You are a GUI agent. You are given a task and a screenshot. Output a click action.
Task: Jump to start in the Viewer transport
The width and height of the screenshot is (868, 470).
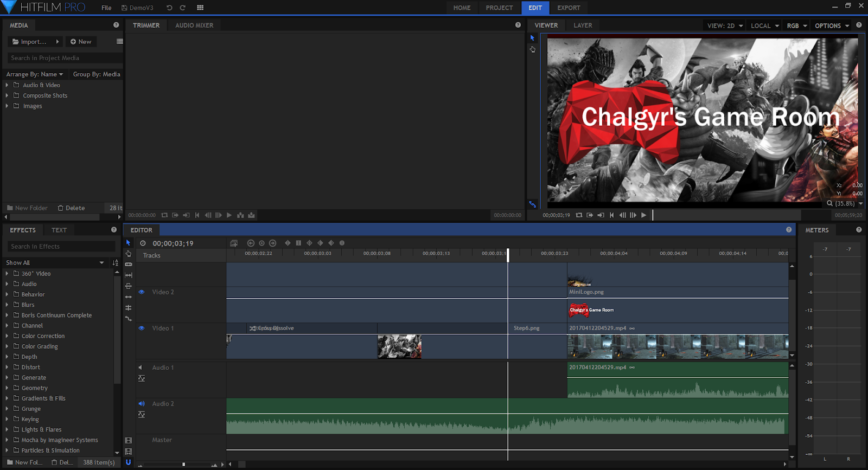(611, 215)
